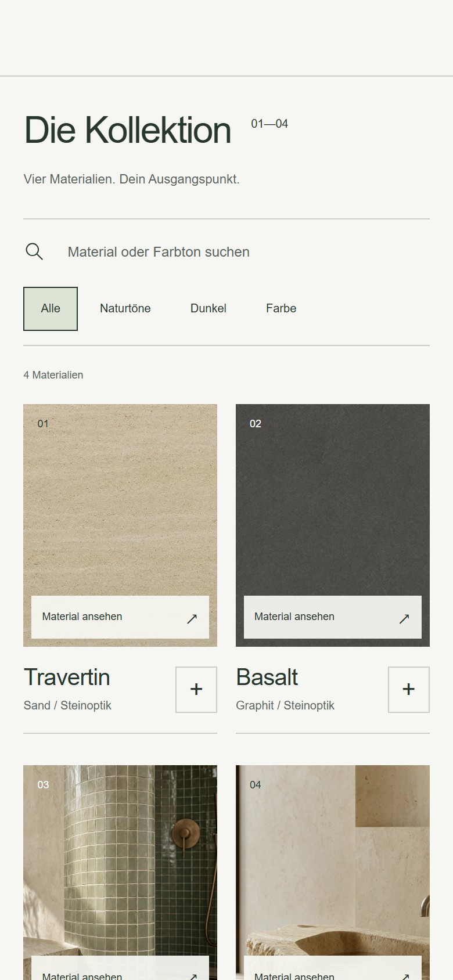This screenshot has height=980, width=453.
Task: Add Travertin with the plus button
Action: pyautogui.click(x=196, y=690)
